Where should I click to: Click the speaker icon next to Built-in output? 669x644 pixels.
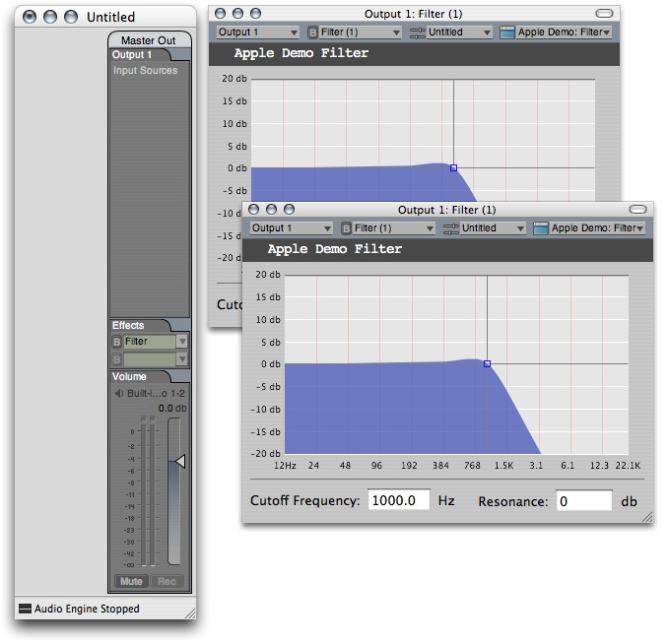coord(118,394)
